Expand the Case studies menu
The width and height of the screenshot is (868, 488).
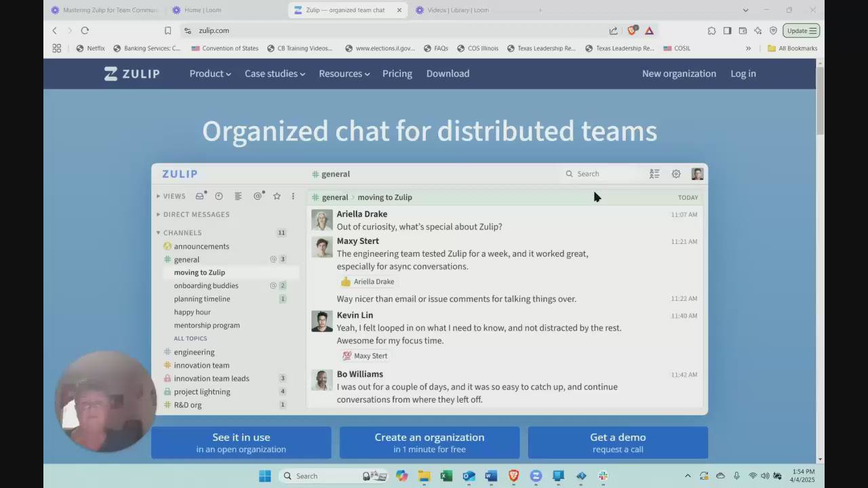point(275,74)
